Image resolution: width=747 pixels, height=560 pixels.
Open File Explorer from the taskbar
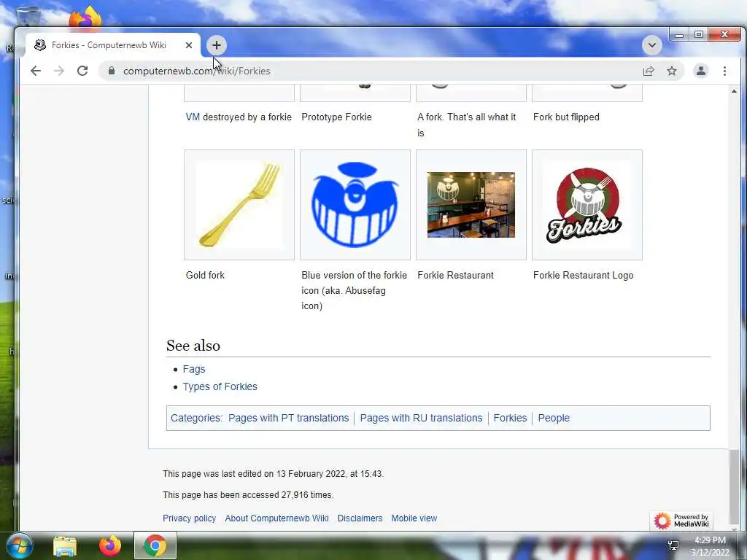click(65, 545)
